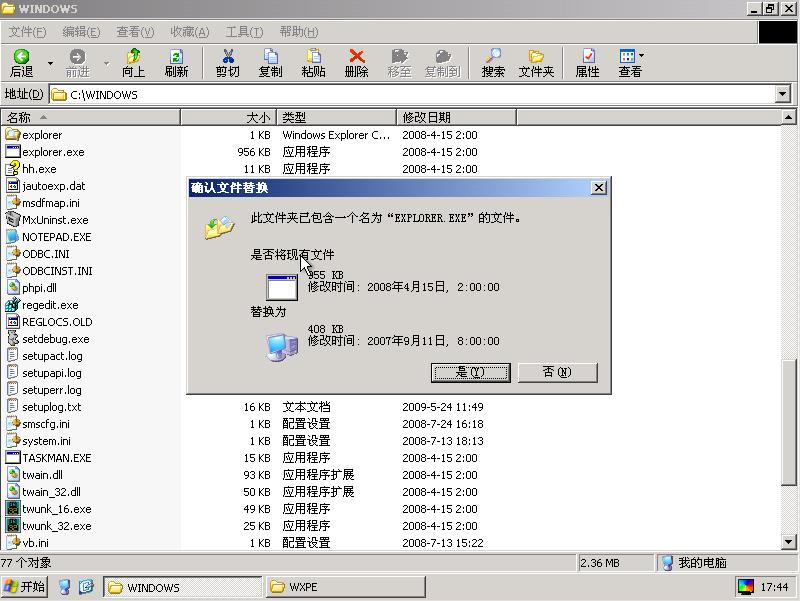Open the dropdown arrow next to 前进
Image resolution: width=800 pixels, height=601 pixels.
[106, 63]
